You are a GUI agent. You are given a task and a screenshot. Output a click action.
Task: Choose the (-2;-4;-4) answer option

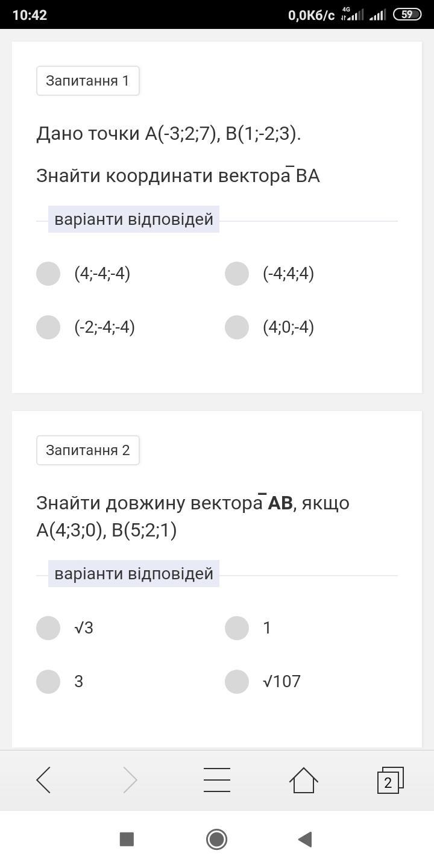point(48,327)
